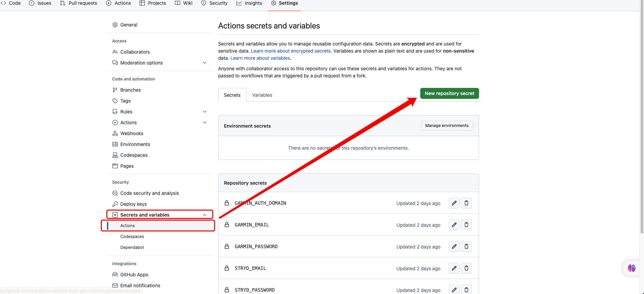Open the Code repository tab
644x294 pixels.
11,3
